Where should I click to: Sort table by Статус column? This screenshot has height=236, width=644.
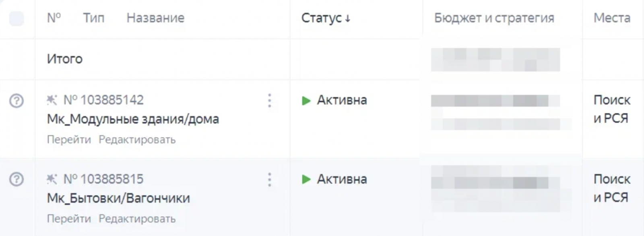(326, 18)
